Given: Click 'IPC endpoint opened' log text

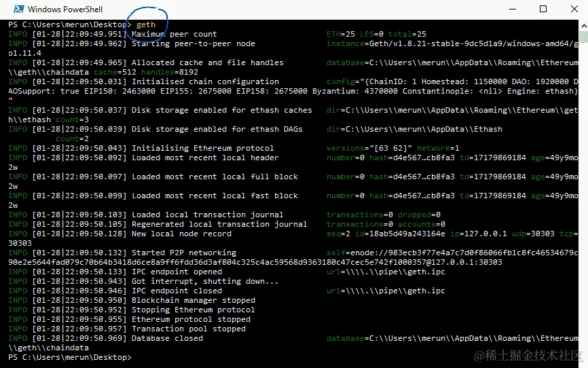Looking at the screenshot, I should tap(177, 272).
